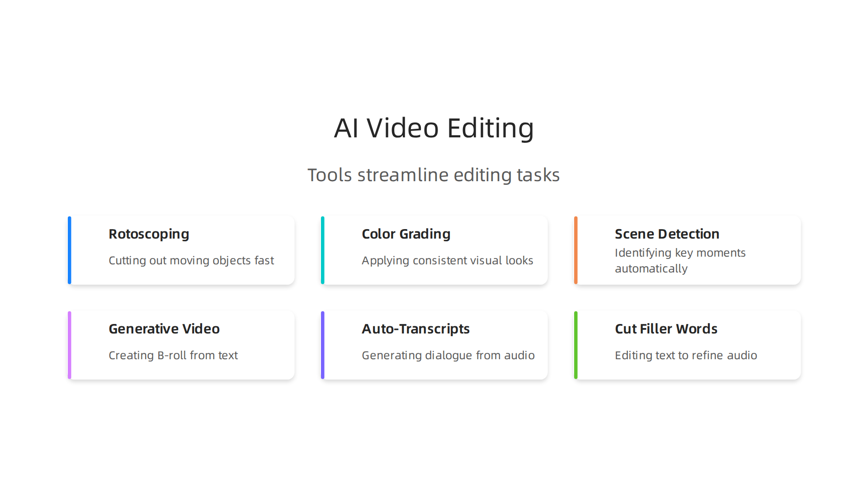This screenshot has height=488, width=868.
Task: Click 'Applying consistent visual looks' description
Action: coord(448,261)
